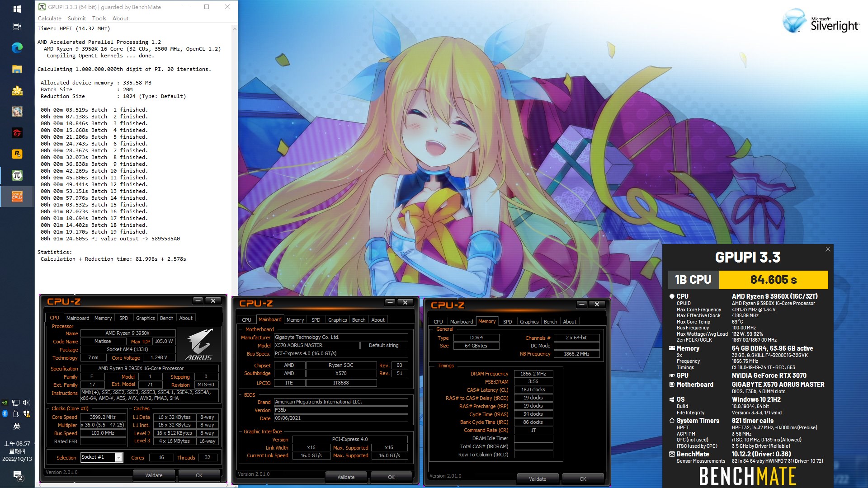Minimize the CPU-Z Mainboard window
This screenshot has width=868, height=488.
[391, 302]
